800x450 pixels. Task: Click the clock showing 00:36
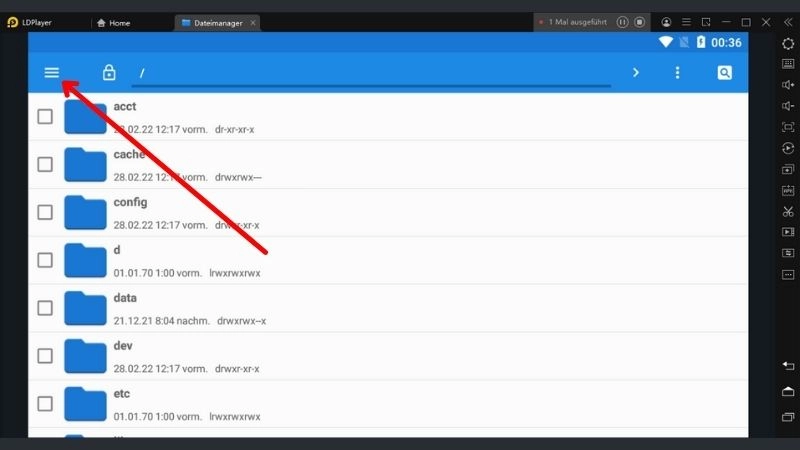pyautogui.click(x=726, y=42)
